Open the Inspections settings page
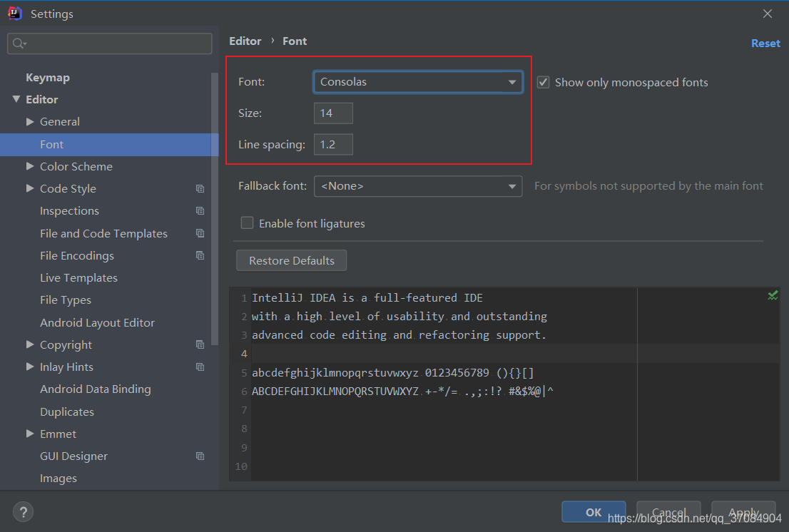Image resolution: width=789 pixels, height=532 pixels. [x=69, y=210]
